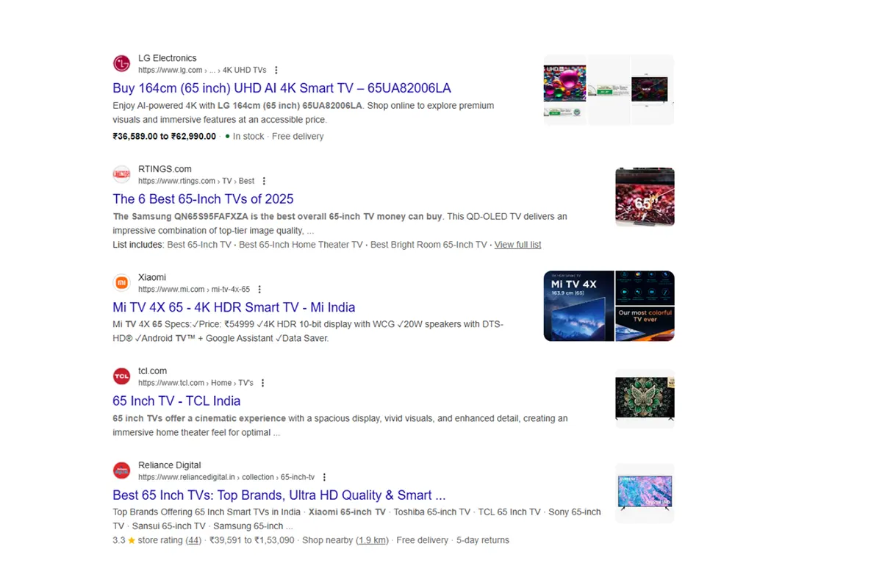The height and width of the screenshot is (588, 882).
Task: Open the LG 65UA82006LA TV result title
Action: [282, 88]
